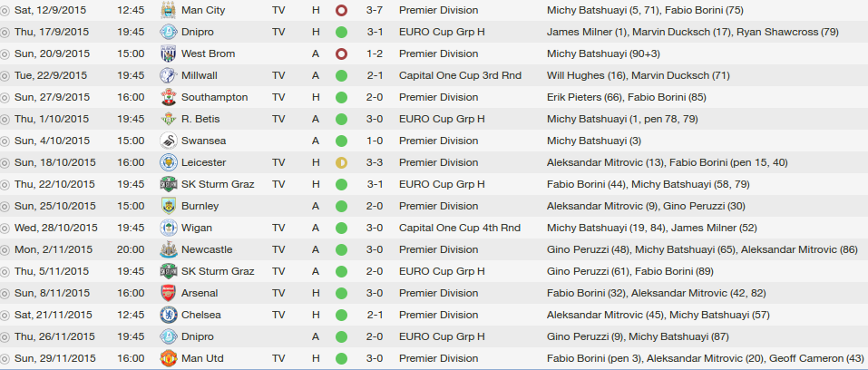This screenshot has width=868, height=370.
Task: Open the SK Sturm Graz 3-1 result
Action: (x=375, y=184)
